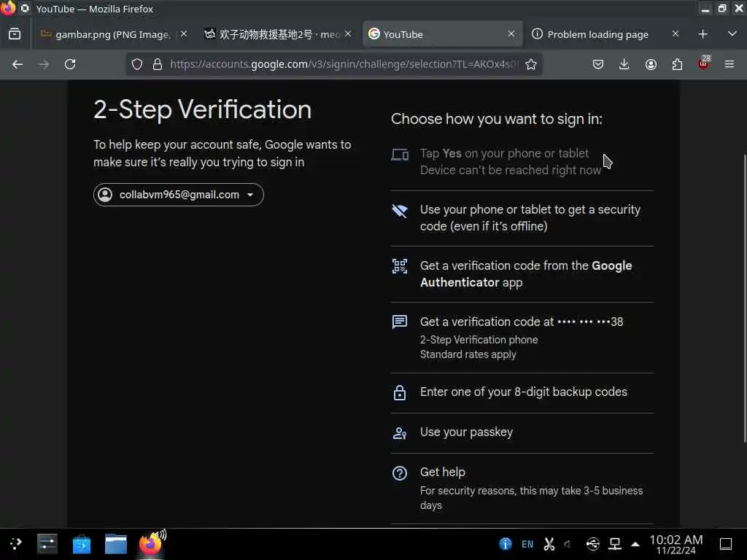The image size is (747, 560).
Task: Click the lock icon for backup codes
Action: tap(400, 392)
